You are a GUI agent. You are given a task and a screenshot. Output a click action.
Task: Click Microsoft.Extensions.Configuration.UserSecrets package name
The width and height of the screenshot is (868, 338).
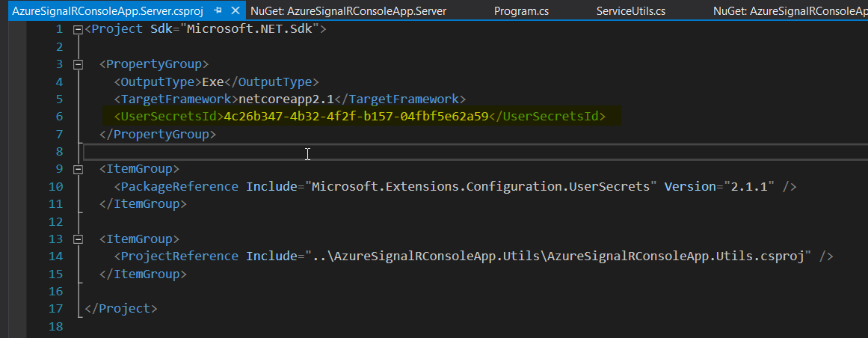pos(481,187)
